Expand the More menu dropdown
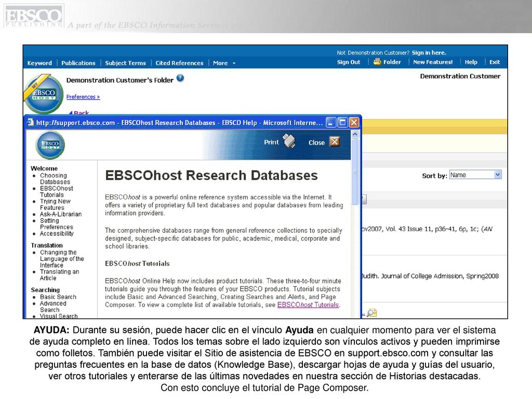 [x=224, y=63]
